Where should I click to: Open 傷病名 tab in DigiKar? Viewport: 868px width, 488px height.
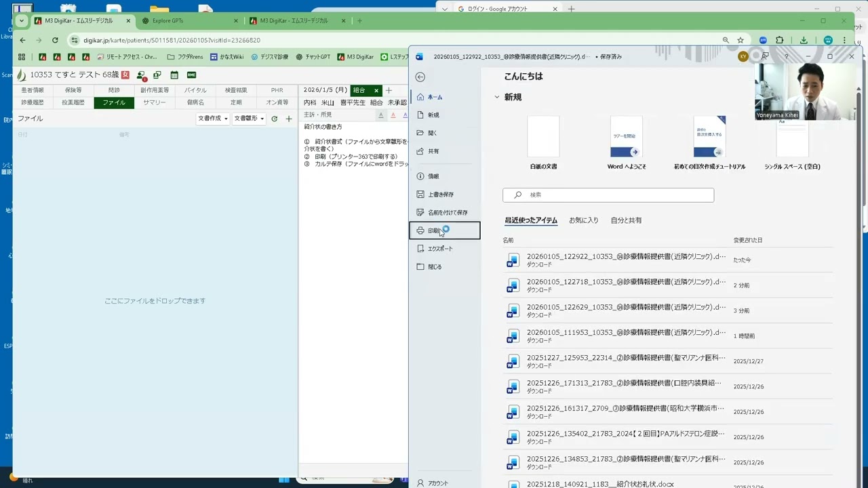195,102
